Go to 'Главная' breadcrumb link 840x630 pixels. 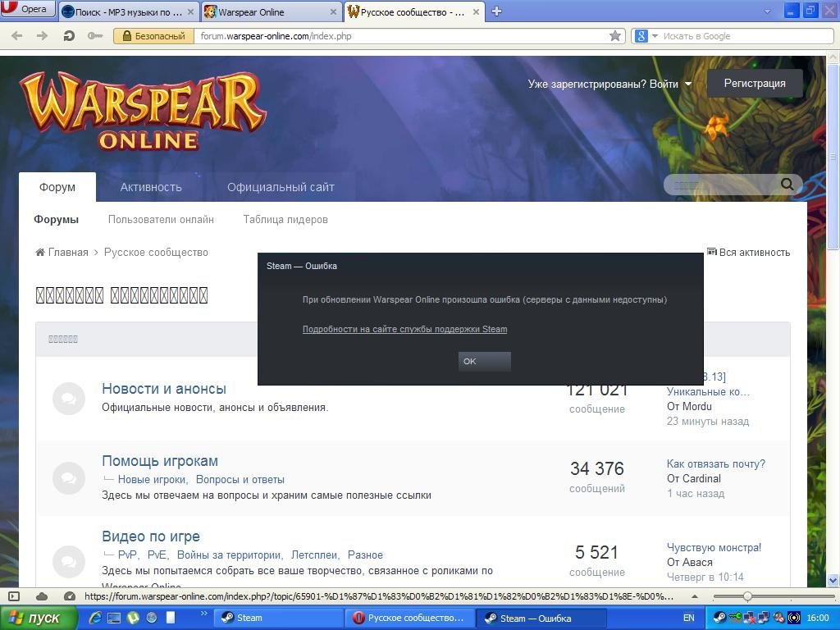(62, 253)
